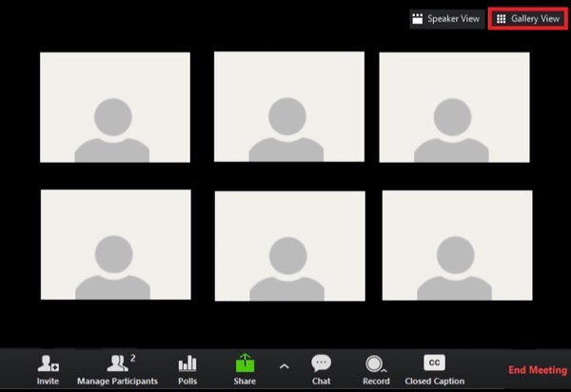This screenshot has height=392, width=571.
Task: Click the Polls label
Action: [187, 382]
